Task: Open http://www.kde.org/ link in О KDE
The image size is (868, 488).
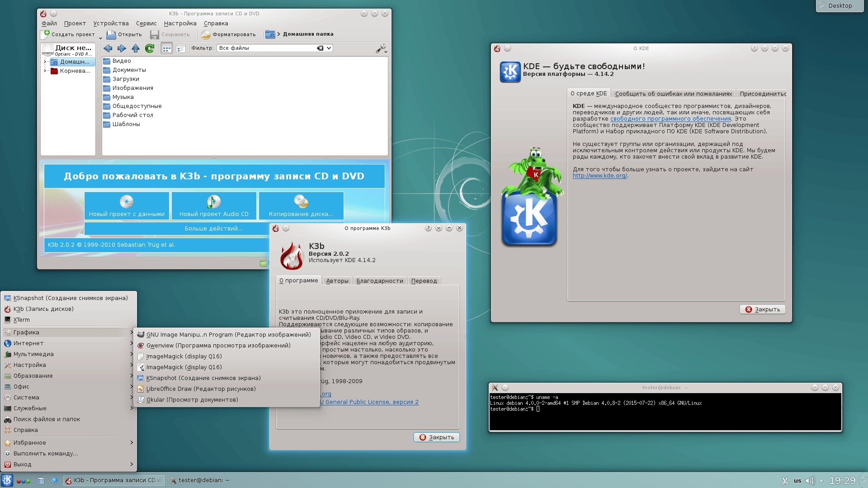Action: point(600,176)
